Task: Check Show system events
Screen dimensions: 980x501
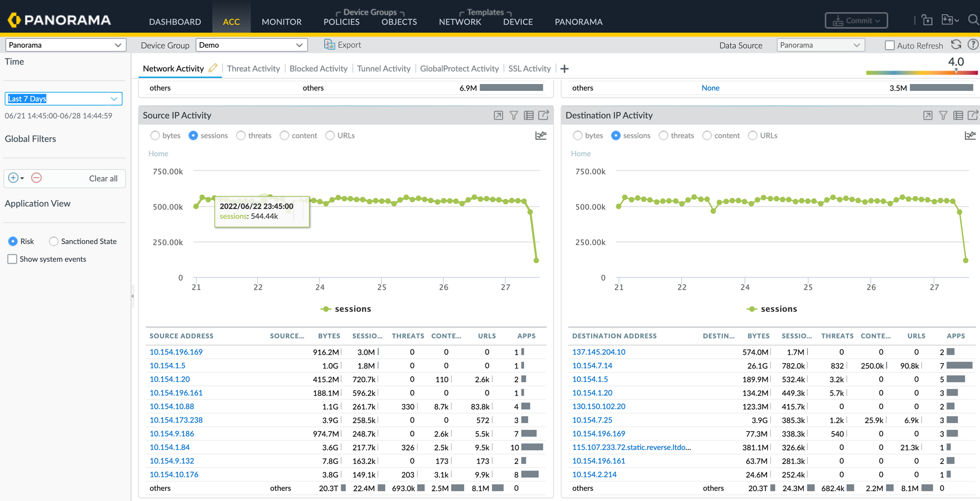Action: pyautogui.click(x=12, y=259)
